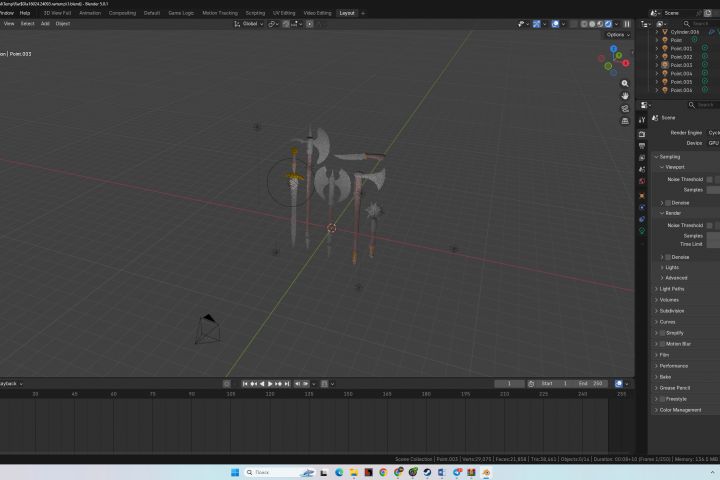Screen dimensions: 720x480
Task: Open the Tool properties tab icon
Action: 642,120
